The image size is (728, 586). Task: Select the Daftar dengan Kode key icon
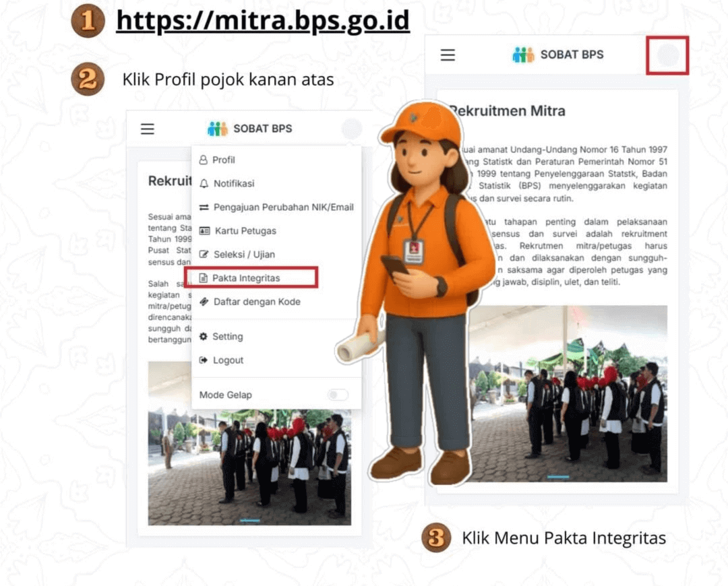(204, 302)
